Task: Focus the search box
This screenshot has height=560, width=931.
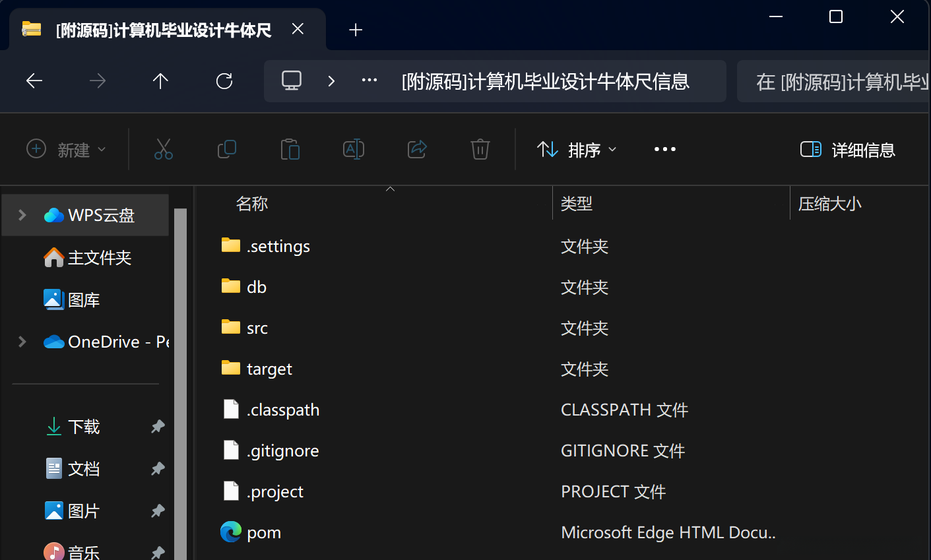Action: point(833,82)
